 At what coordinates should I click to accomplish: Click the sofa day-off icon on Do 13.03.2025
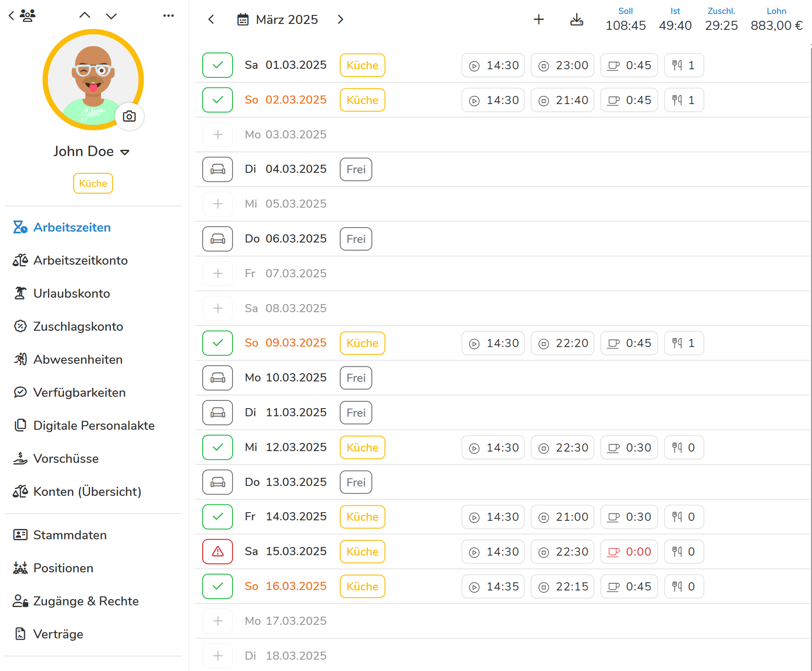coord(218,482)
